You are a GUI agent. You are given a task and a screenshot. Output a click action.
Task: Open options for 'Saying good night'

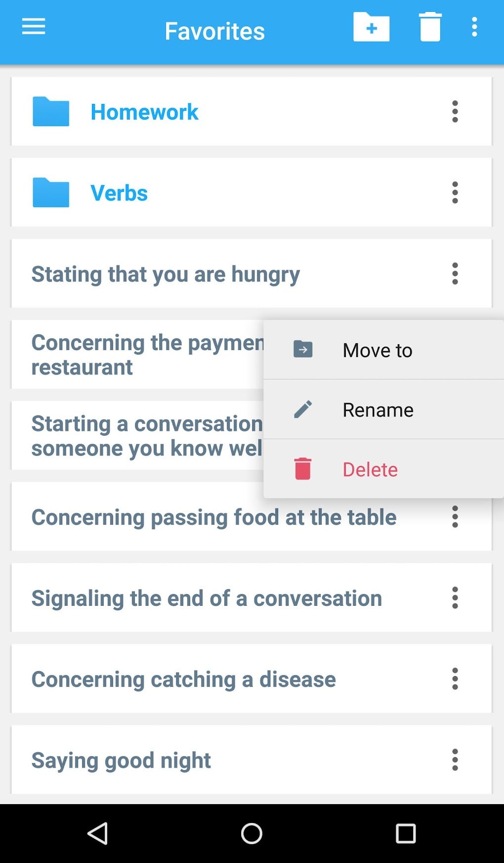pos(455,760)
